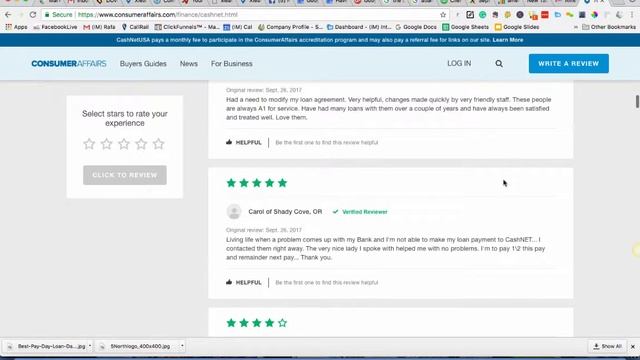Open the site search magnifier icon
The height and width of the screenshot is (360, 640).
[x=499, y=64]
